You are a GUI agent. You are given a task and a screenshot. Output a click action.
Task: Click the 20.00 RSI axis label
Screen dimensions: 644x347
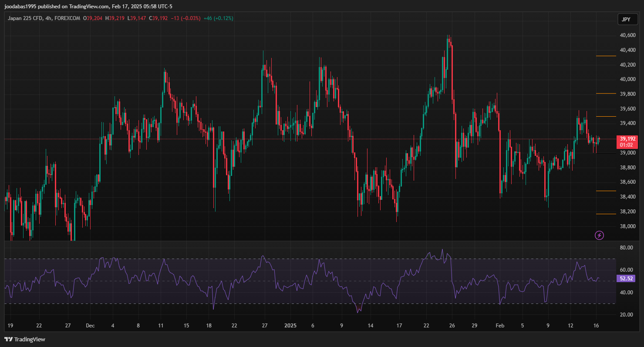(x=627, y=314)
